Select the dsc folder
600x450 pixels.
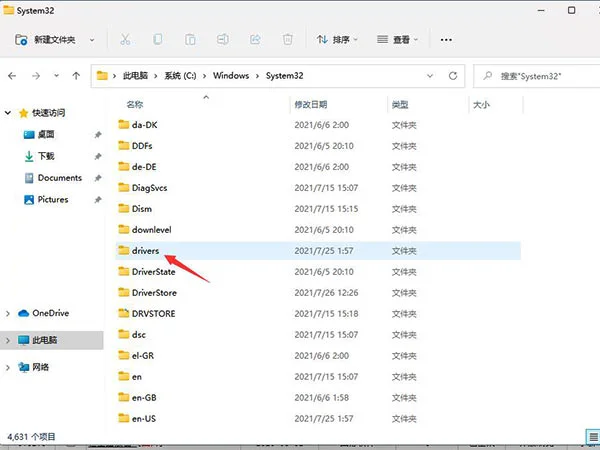click(318, 335)
